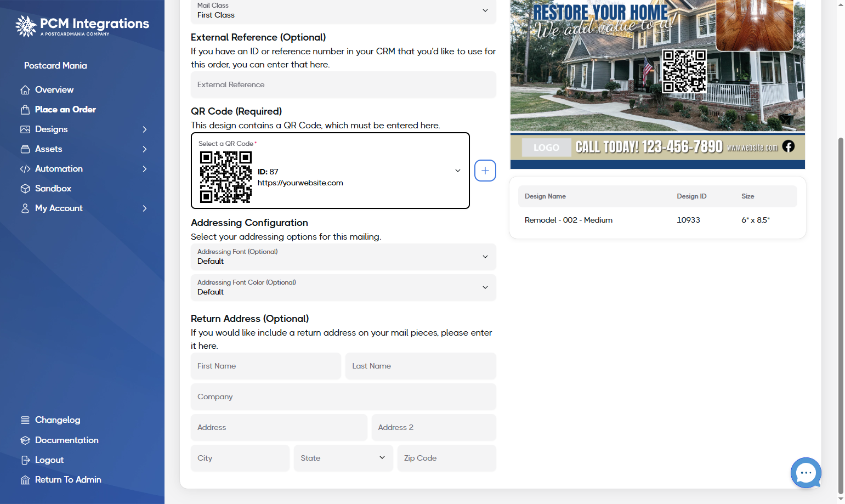This screenshot has width=845, height=504.
Task: Click the Postcard Mania sidebar heading
Action: (x=55, y=66)
